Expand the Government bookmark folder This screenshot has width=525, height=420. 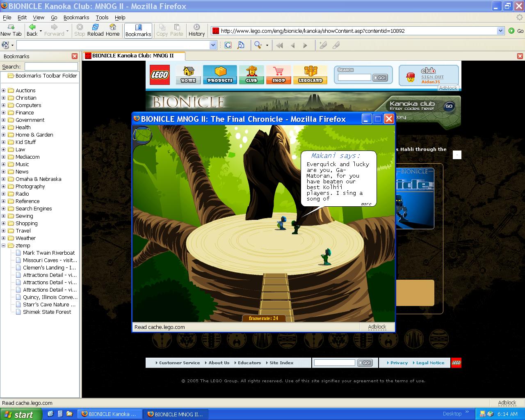4,120
